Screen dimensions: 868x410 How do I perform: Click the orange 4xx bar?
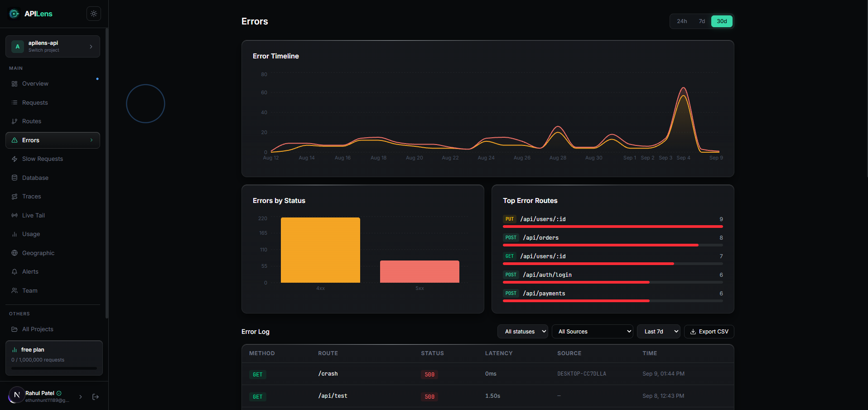[x=320, y=250]
